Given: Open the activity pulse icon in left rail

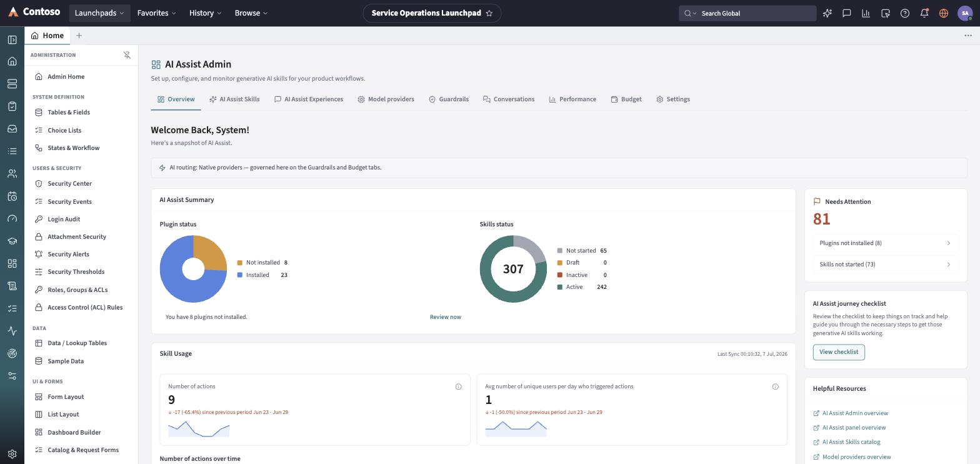Looking at the screenshot, I should (12, 331).
